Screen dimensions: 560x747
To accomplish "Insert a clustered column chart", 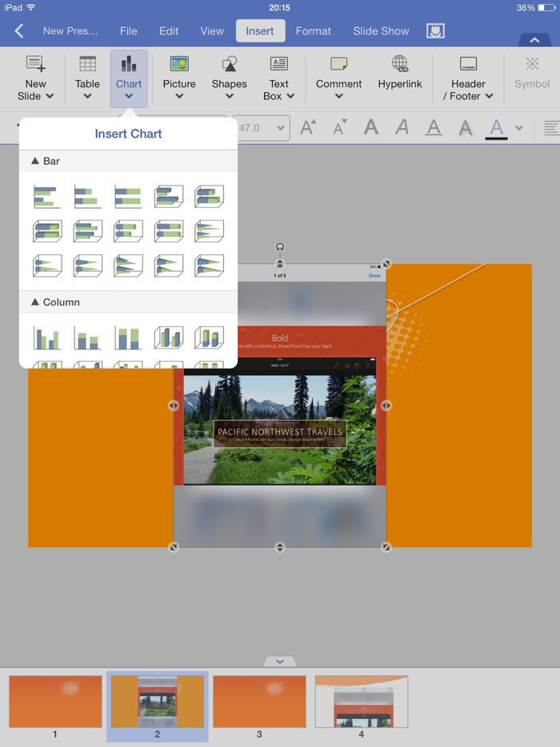I will click(x=46, y=338).
